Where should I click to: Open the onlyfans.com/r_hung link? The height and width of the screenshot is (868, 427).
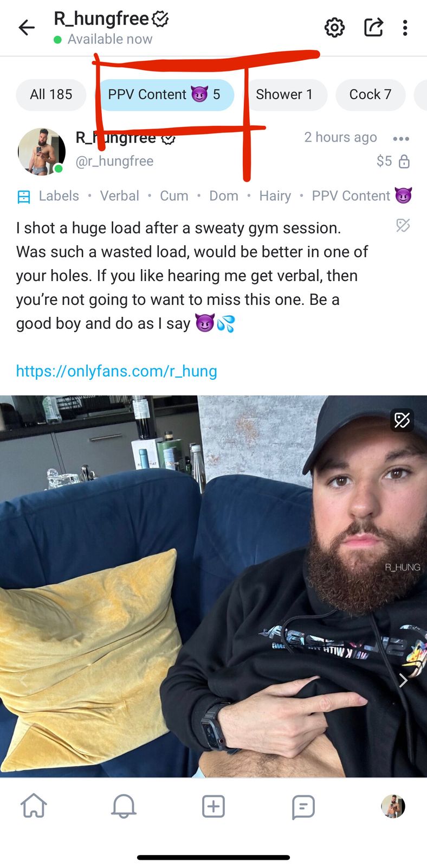tap(117, 371)
